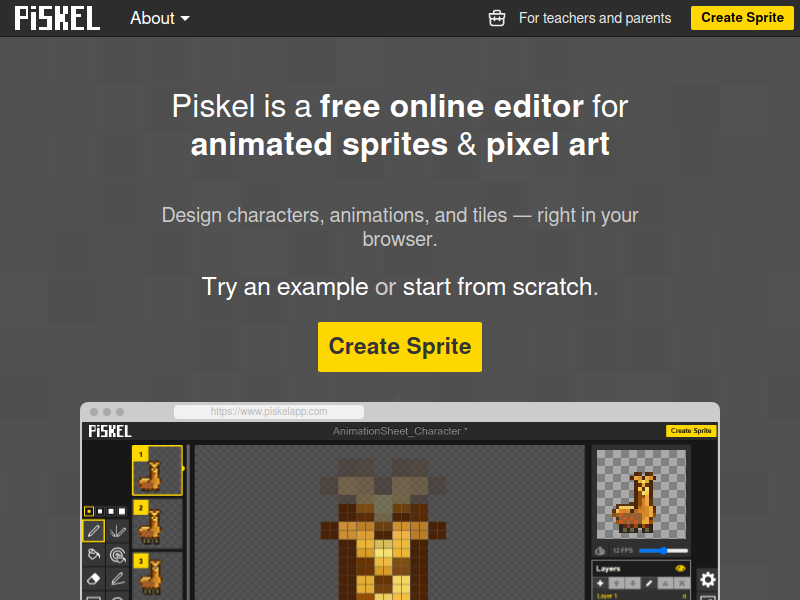The width and height of the screenshot is (800, 600).
Task: Click the paint-all-same-color bucket tool
Action: pos(118,554)
